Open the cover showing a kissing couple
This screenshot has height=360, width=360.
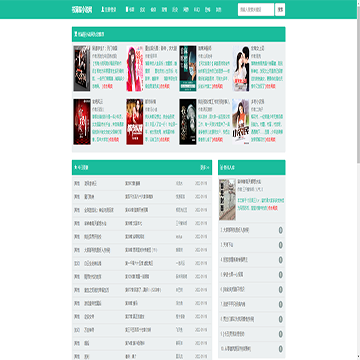click(241, 68)
